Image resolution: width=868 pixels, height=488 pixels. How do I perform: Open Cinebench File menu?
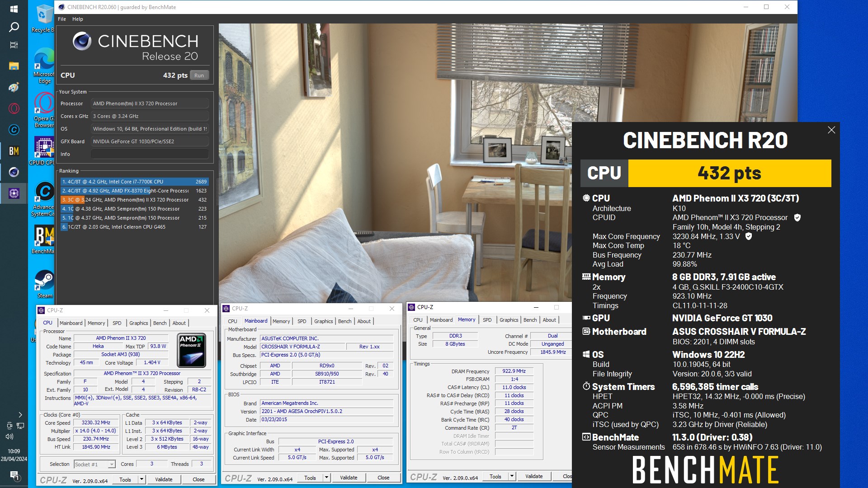pos(62,19)
